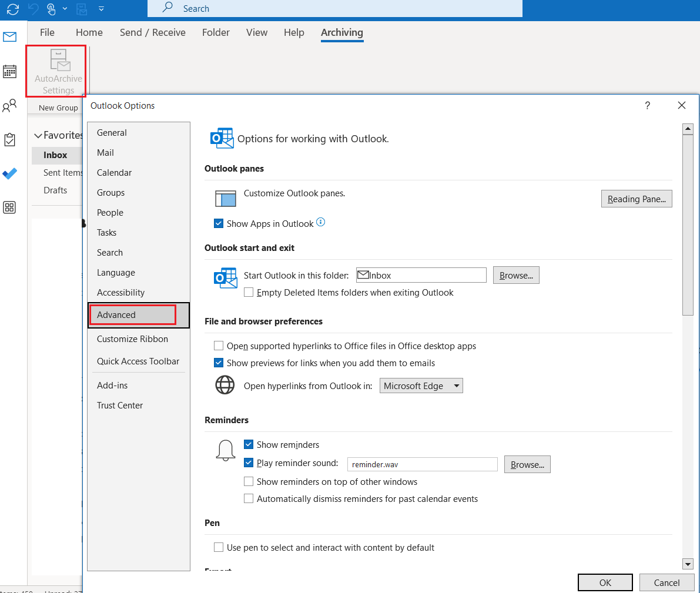Viewport: 700px width, 593px height.
Task: Click inside the Search bar at the top
Action: tap(334, 8)
